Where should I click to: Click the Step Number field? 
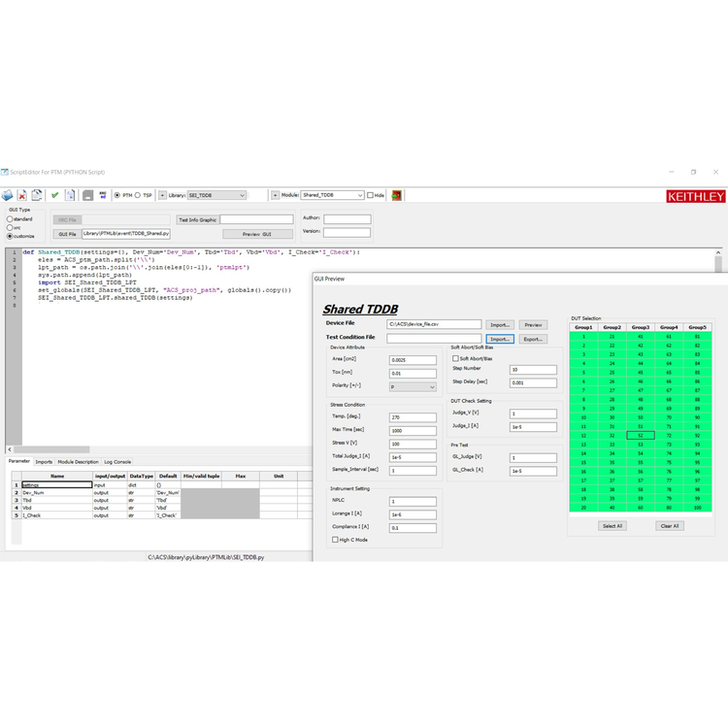click(533, 370)
